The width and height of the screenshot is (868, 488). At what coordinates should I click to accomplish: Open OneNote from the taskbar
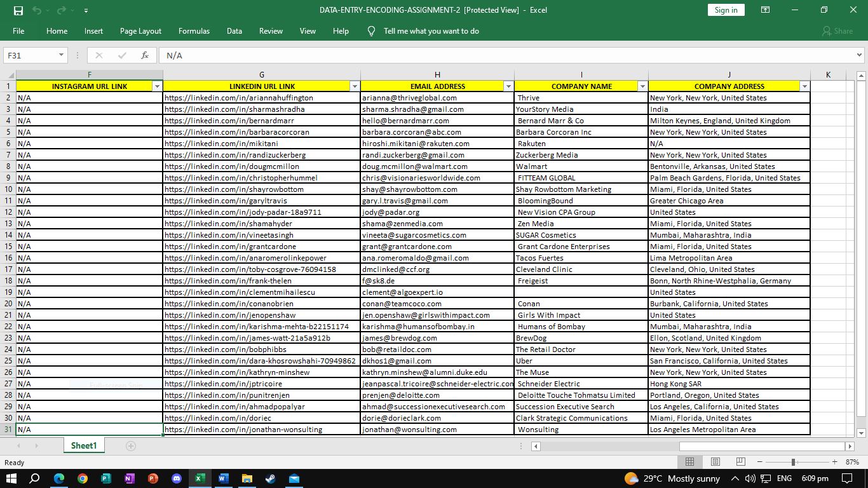130,478
